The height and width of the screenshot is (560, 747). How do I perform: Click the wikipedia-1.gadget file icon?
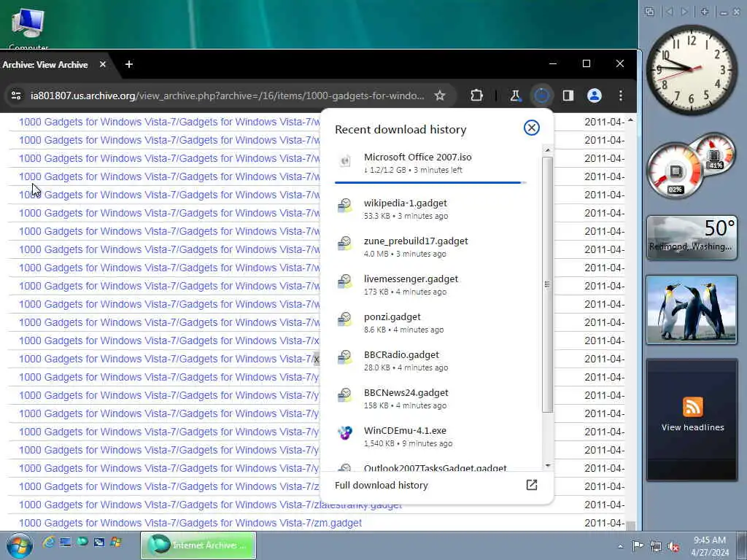tap(345, 206)
